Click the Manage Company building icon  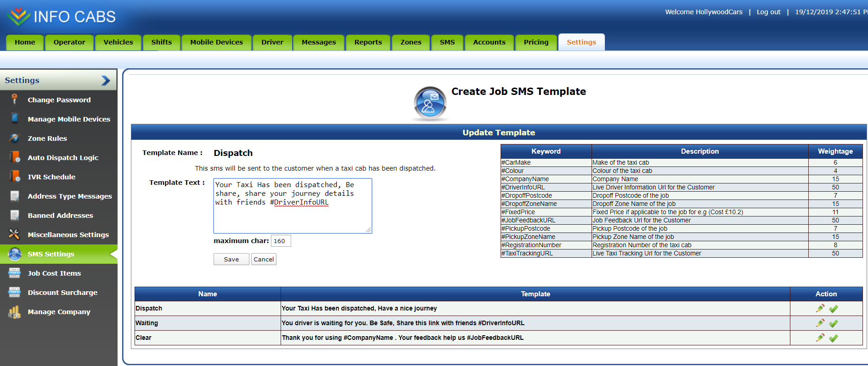pyautogui.click(x=15, y=312)
